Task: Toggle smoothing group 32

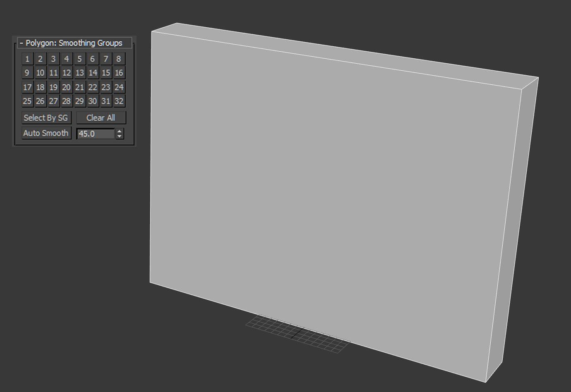Action: click(x=118, y=101)
